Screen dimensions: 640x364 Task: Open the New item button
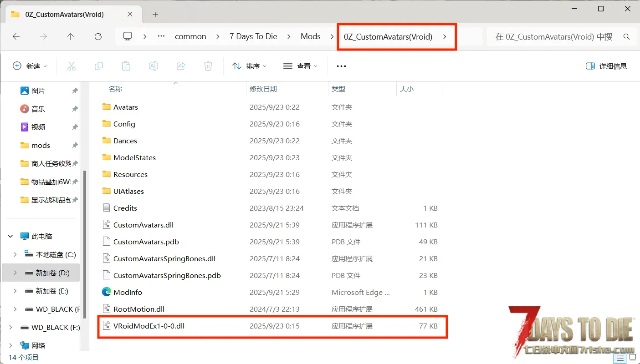pyautogui.click(x=30, y=66)
